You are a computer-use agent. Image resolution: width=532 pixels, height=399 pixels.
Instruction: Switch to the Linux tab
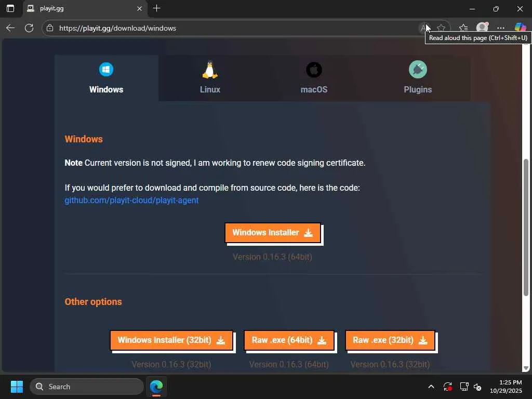pyautogui.click(x=210, y=78)
